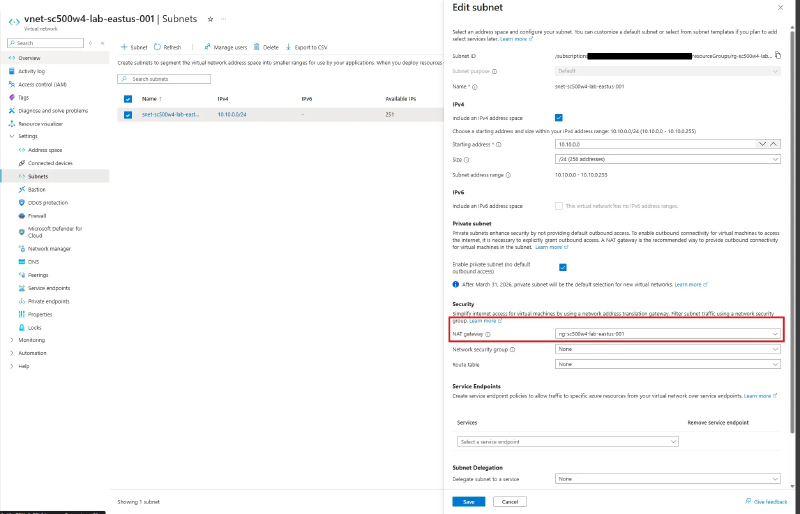Open the Starting address dropdown arrow

pos(762,144)
